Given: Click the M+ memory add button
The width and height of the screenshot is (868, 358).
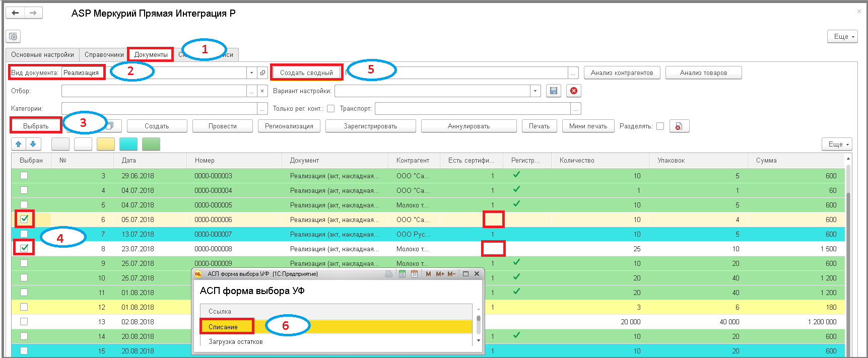Looking at the screenshot, I should (x=440, y=274).
